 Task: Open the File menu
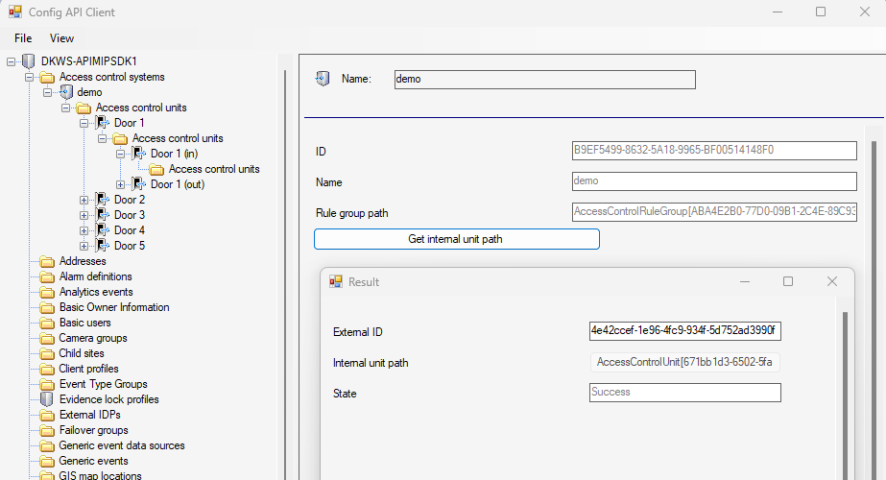pyautogui.click(x=23, y=38)
